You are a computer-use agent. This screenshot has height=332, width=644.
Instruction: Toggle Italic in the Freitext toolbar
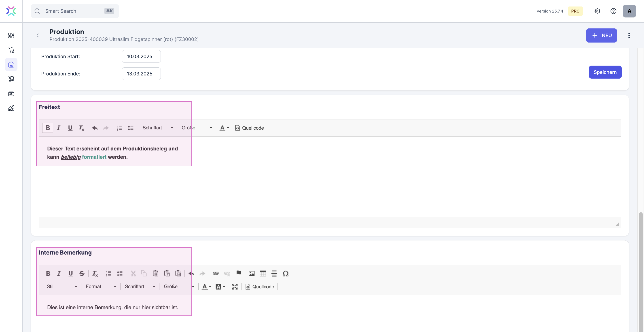point(59,128)
